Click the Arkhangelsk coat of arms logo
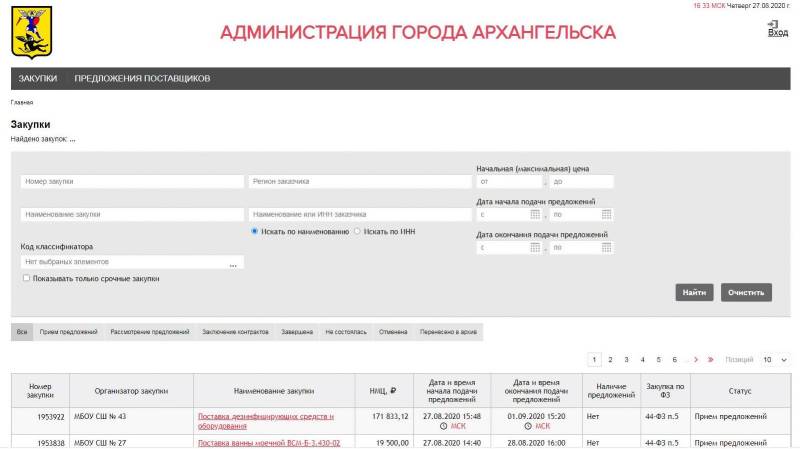Viewport: 800px width, 449px height. pos(31,32)
